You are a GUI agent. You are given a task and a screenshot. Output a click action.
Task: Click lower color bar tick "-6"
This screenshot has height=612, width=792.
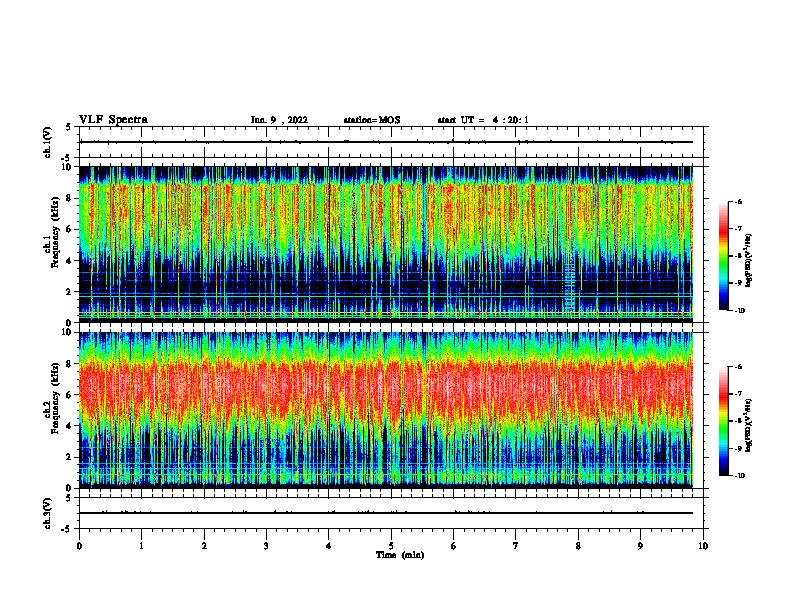pyautogui.click(x=738, y=367)
